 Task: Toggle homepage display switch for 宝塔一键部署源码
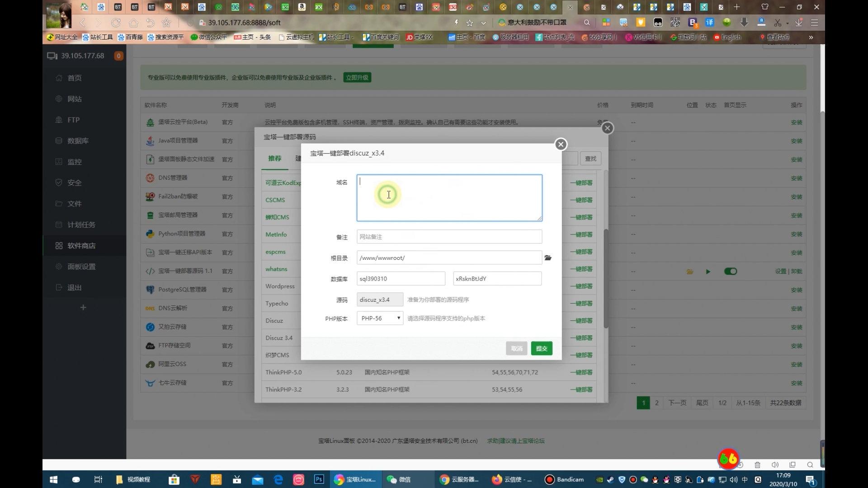[x=731, y=271]
